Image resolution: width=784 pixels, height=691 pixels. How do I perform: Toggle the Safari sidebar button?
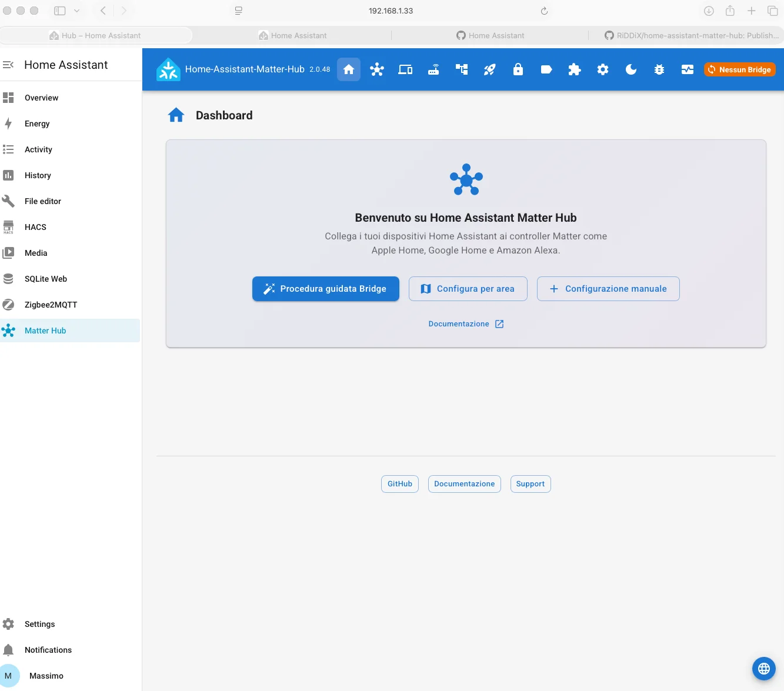click(x=59, y=11)
